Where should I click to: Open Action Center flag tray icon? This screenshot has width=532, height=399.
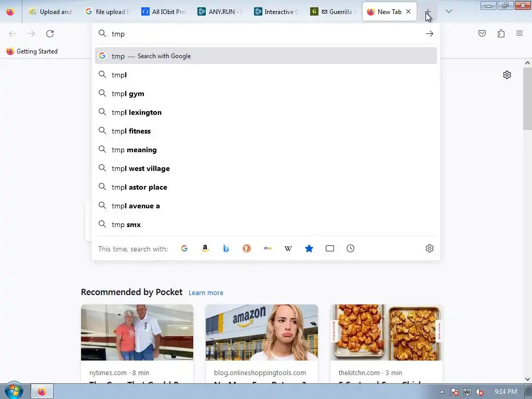[x=454, y=392]
